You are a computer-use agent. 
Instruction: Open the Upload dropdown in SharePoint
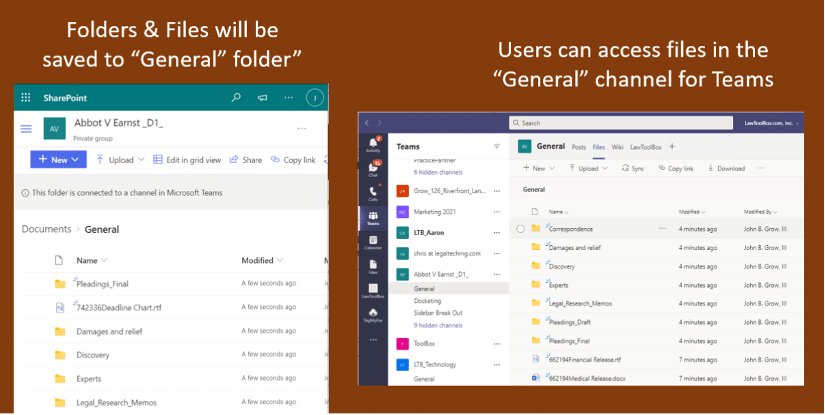120,160
